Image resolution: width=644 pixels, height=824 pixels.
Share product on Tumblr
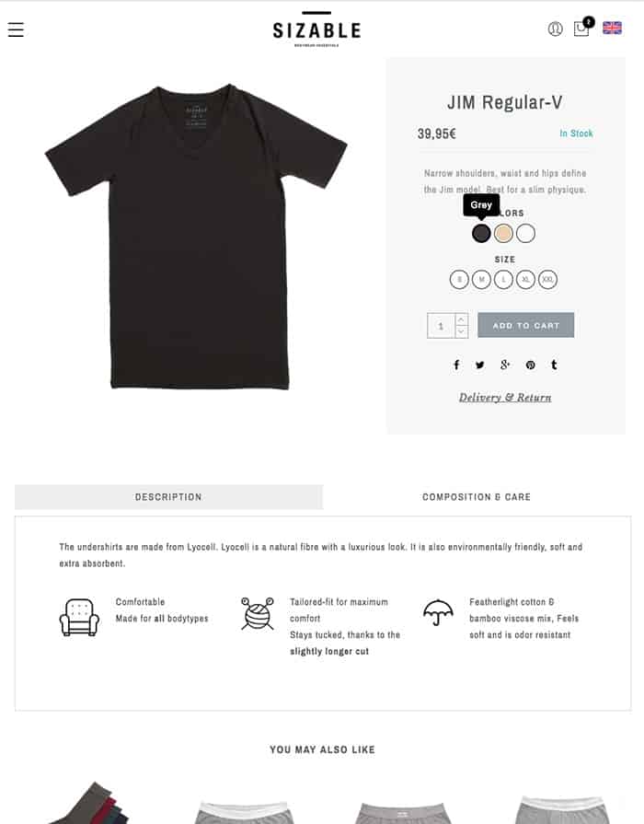554,365
